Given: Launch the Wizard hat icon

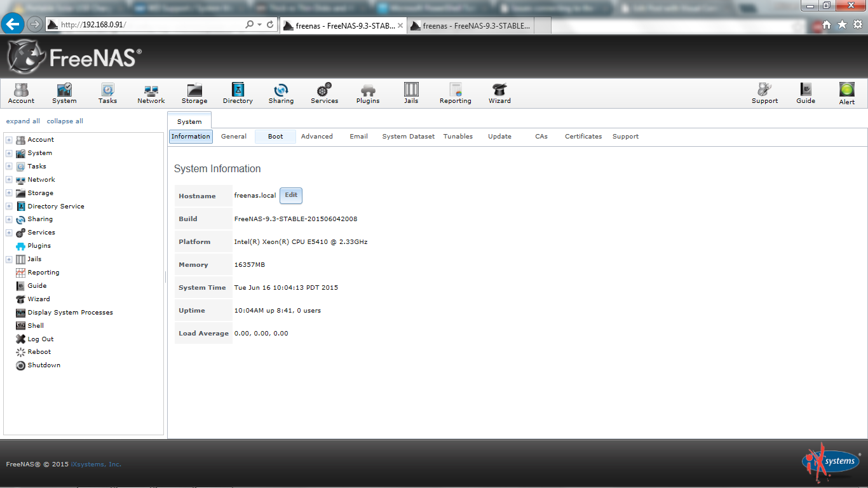Looking at the screenshot, I should 499,93.
